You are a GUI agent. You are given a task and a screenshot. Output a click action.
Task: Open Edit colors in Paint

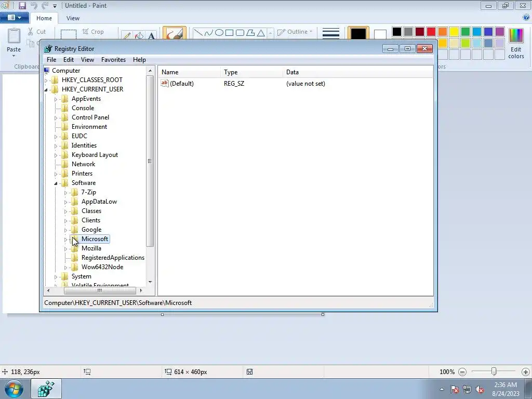point(516,44)
